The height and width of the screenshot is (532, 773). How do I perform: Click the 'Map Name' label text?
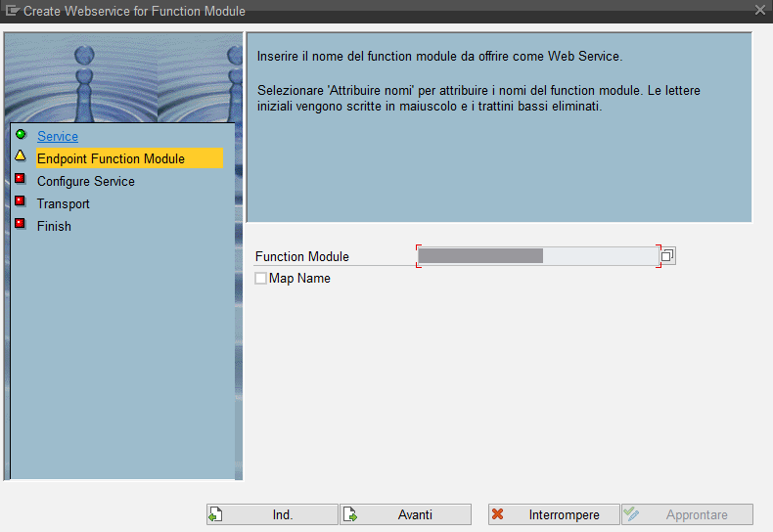299,279
